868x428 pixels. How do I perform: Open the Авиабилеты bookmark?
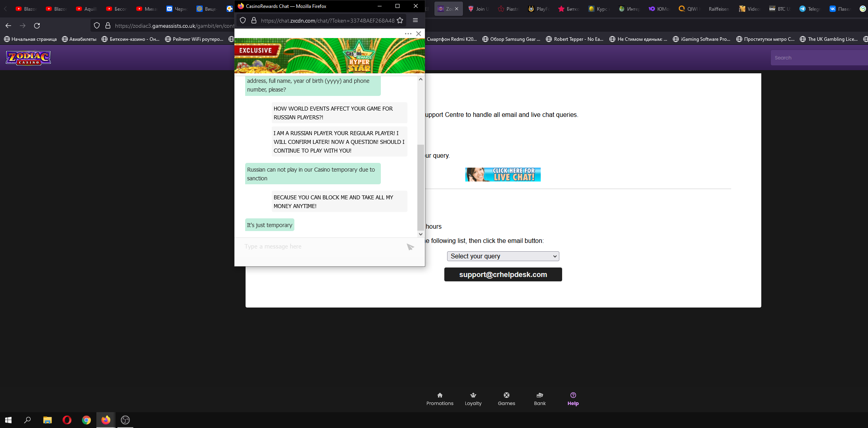pyautogui.click(x=79, y=39)
